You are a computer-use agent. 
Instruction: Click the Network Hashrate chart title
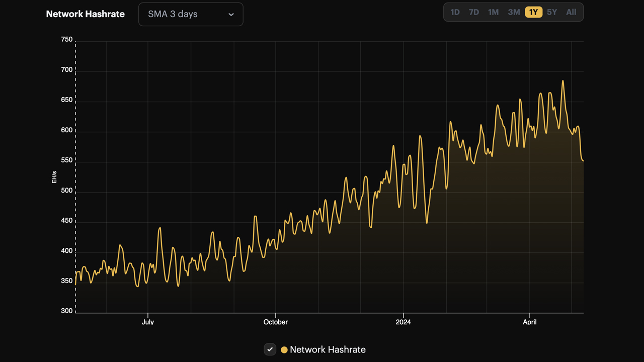tap(85, 14)
